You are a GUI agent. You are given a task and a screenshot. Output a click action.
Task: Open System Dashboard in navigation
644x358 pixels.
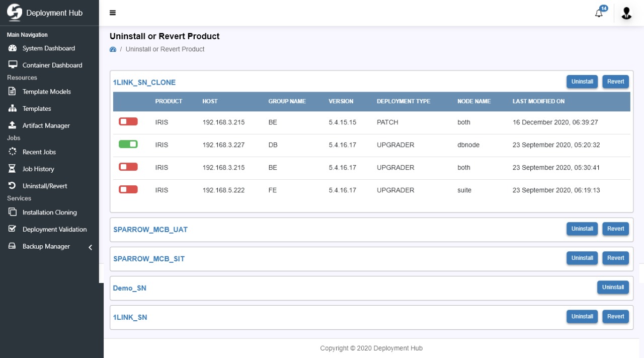pos(48,48)
